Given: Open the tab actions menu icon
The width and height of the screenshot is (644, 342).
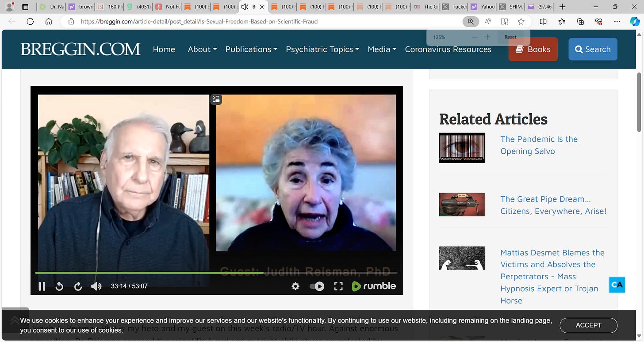Looking at the screenshot, I should tap(25, 7).
